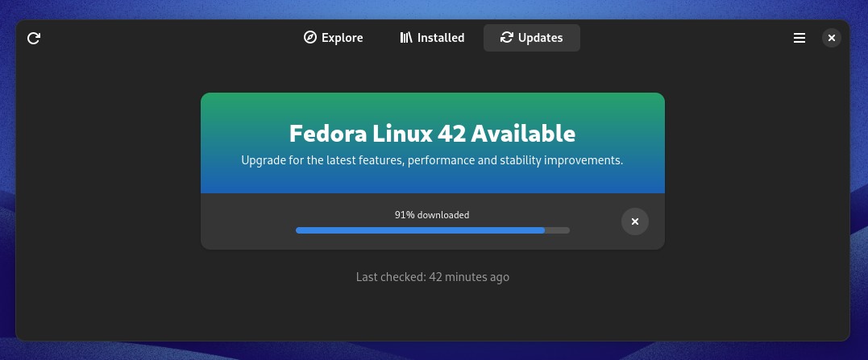Click the sync arrows icon beside Updates
The width and height of the screenshot is (868, 360).
click(506, 38)
